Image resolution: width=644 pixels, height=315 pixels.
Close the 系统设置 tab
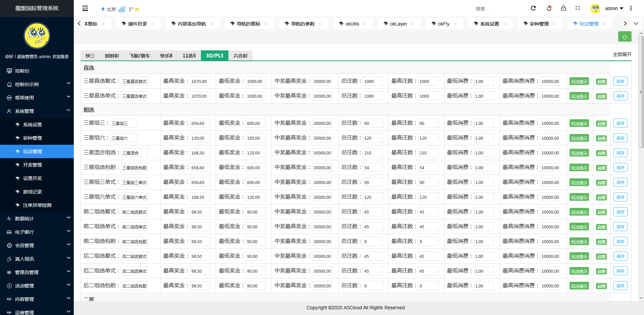(505, 24)
